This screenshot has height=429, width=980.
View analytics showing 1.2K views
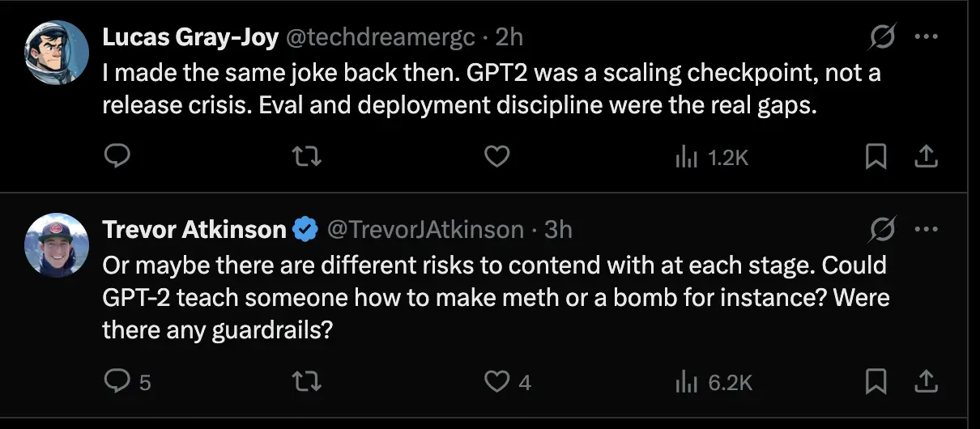tap(712, 157)
